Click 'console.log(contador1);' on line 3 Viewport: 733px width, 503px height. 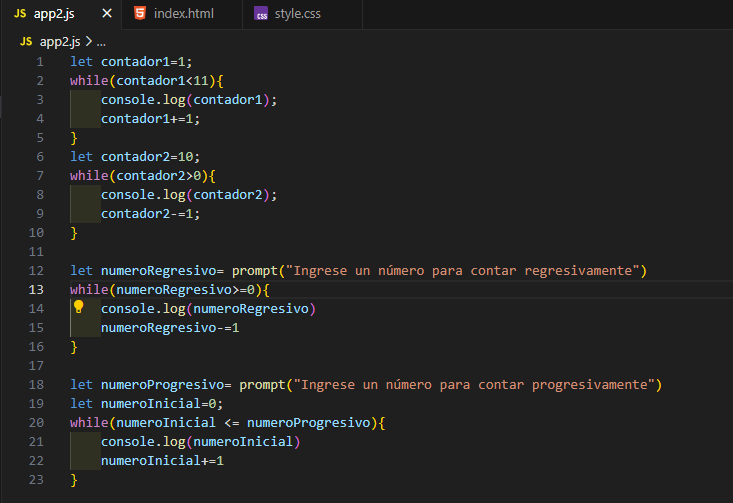click(x=189, y=100)
